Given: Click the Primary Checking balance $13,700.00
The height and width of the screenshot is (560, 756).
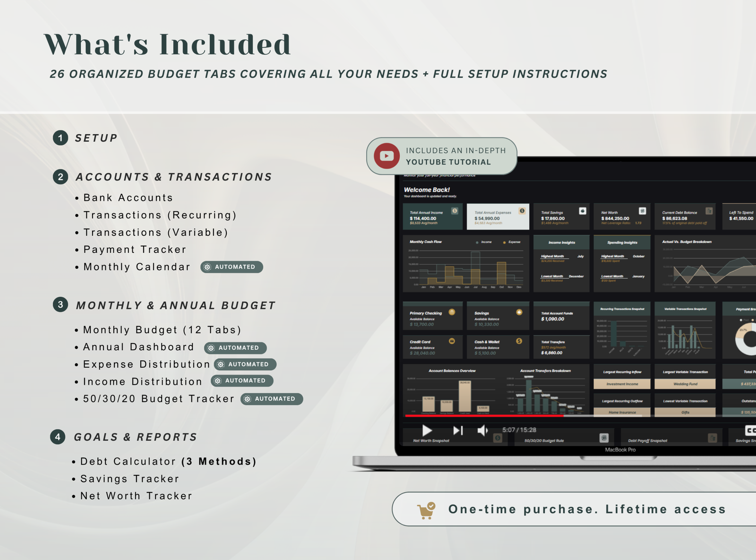Looking at the screenshot, I should tap(421, 324).
